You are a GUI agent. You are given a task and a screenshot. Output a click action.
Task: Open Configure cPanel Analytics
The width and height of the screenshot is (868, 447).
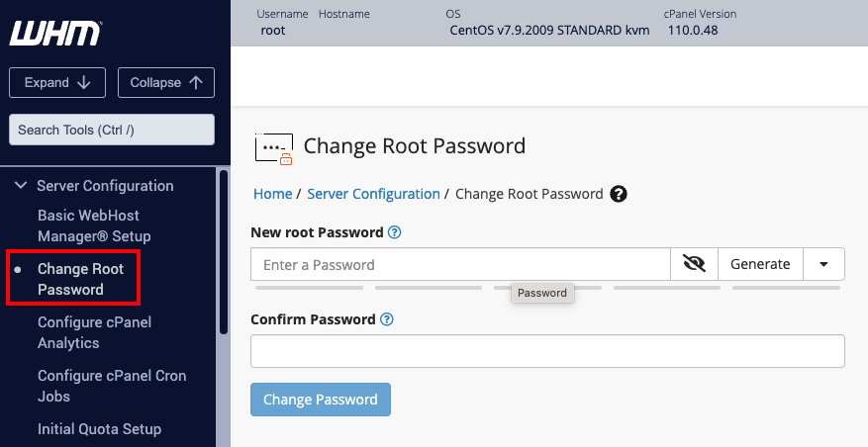click(96, 332)
